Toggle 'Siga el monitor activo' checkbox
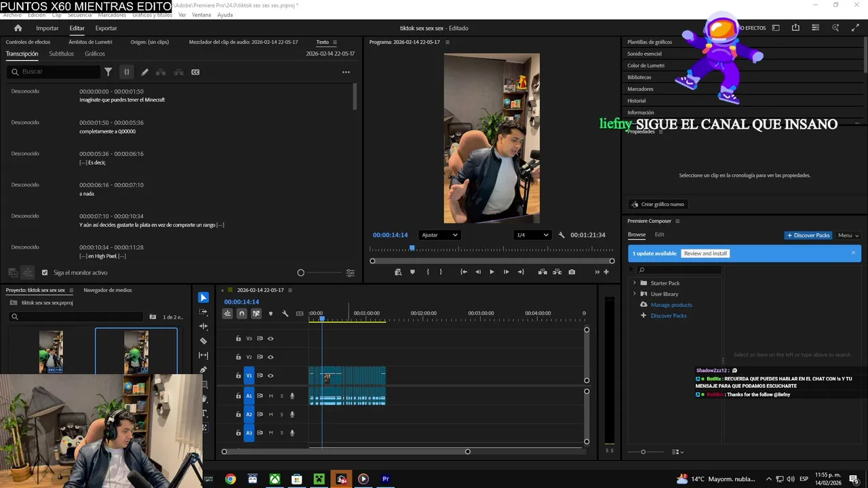 (x=45, y=272)
